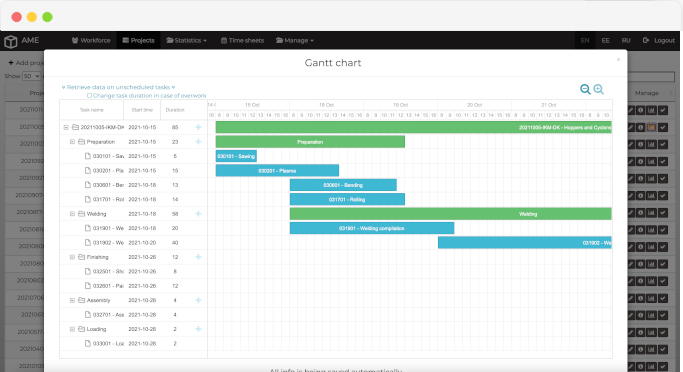This screenshot has width=683, height=372.
Task: Select the 032601 task row
Action: pyautogui.click(x=133, y=286)
